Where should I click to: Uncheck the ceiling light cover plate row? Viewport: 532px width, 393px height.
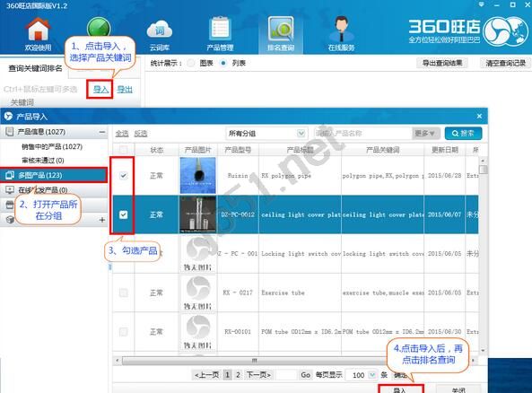(x=124, y=214)
